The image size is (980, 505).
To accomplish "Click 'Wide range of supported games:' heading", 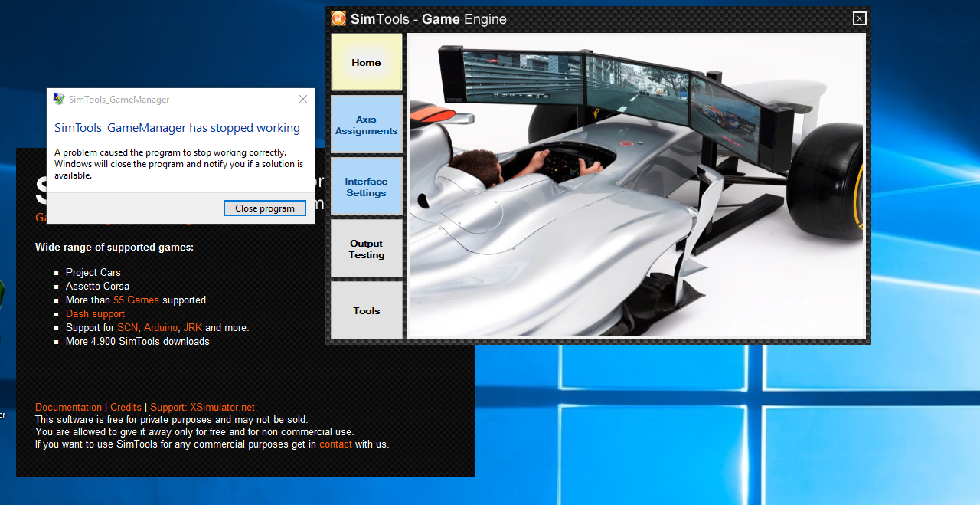I will tap(114, 247).
